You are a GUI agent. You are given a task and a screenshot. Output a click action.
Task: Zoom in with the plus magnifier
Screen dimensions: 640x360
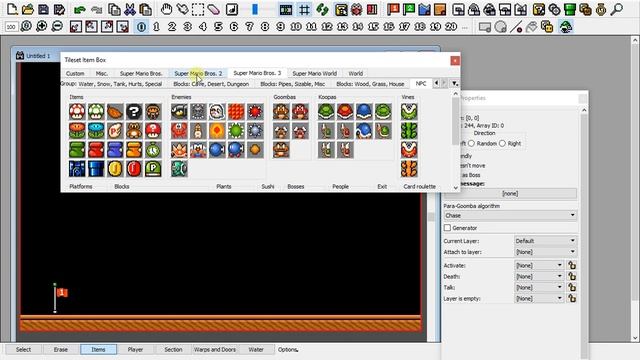42,27
